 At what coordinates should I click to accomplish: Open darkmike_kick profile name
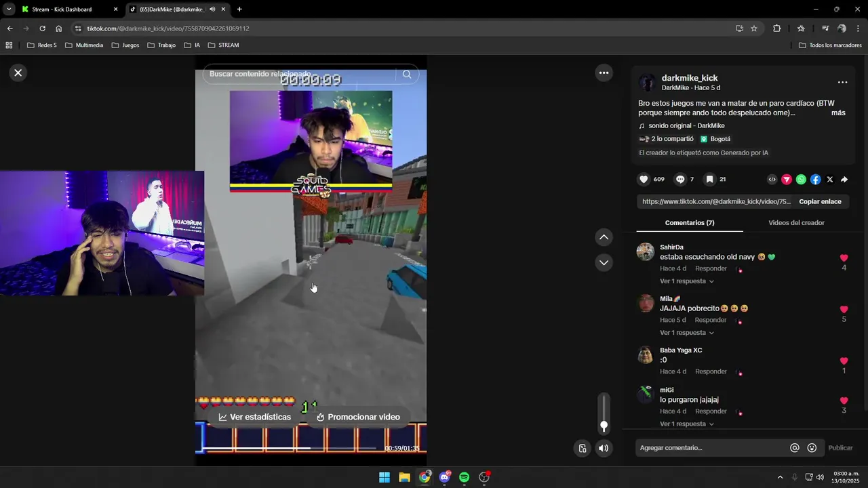(690, 78)
